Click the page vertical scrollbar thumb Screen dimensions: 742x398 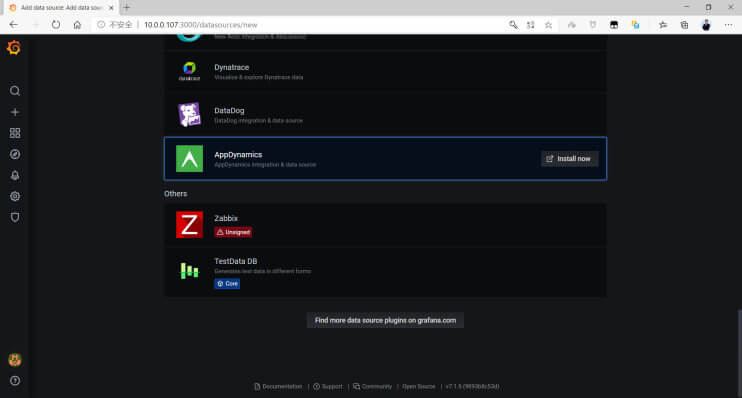click(739, 353)
